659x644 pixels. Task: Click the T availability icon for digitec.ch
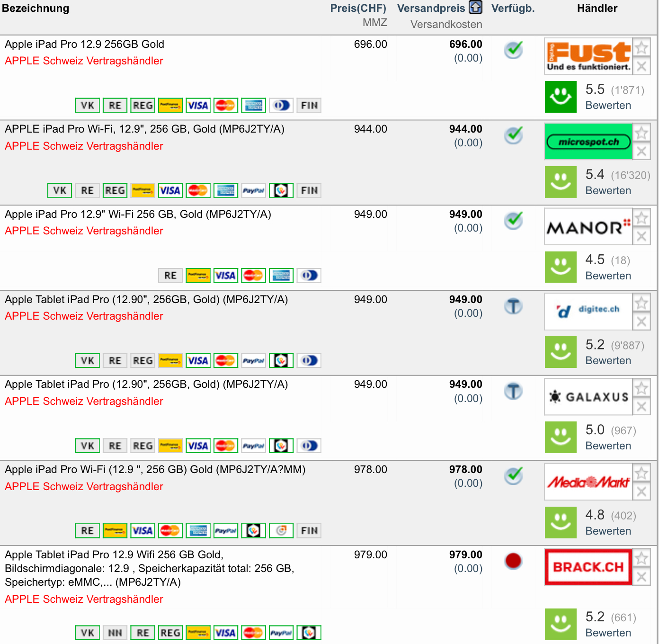point(513,306)
